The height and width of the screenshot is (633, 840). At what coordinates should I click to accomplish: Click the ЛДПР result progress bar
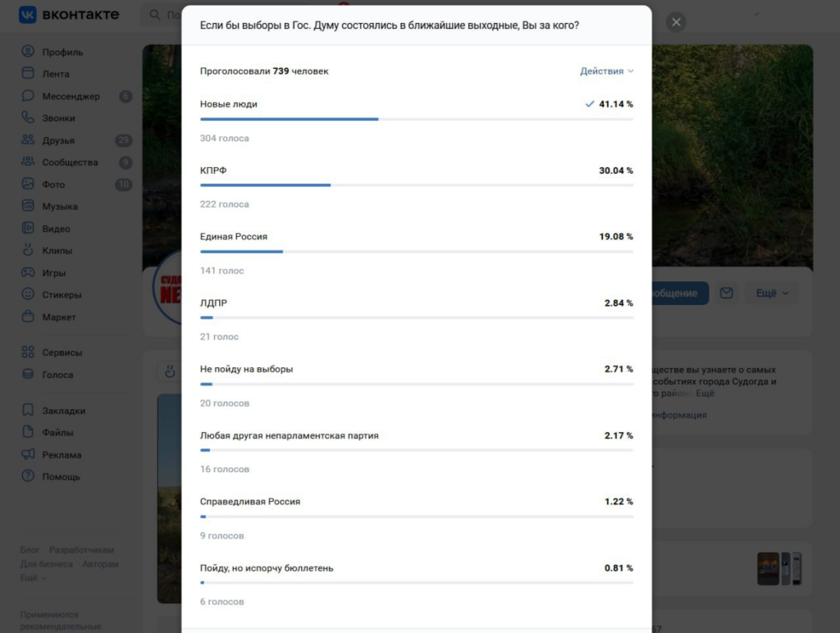tap(416, 317)
